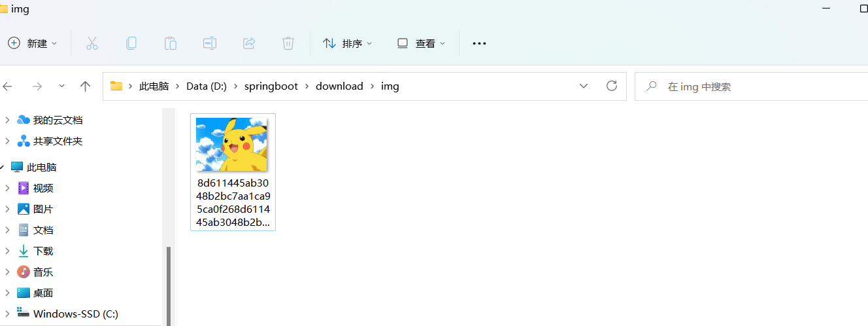Screen dimensions: 868x326
Task: Open 文档 folder in the sidebar
Action: (43, 230)
